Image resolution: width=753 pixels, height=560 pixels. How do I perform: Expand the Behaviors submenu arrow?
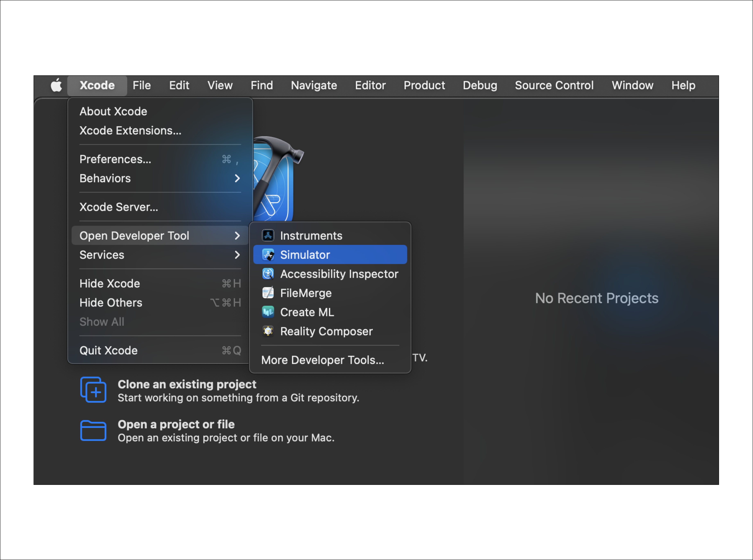point(237,178)
